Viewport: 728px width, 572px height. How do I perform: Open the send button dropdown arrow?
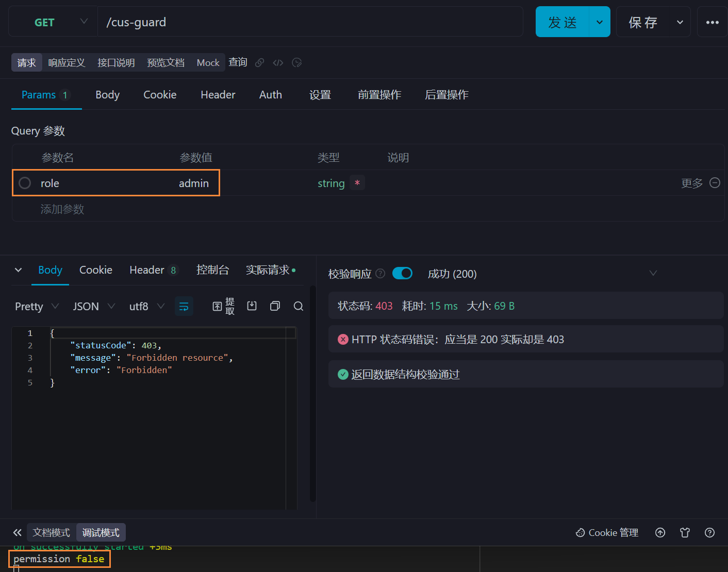[600, 22]
